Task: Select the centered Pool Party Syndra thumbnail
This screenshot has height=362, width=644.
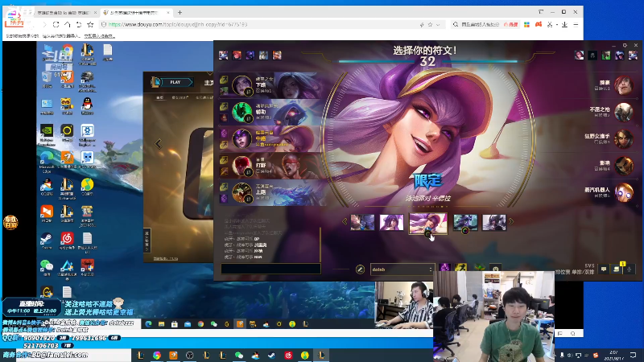Action: (428, 223)
